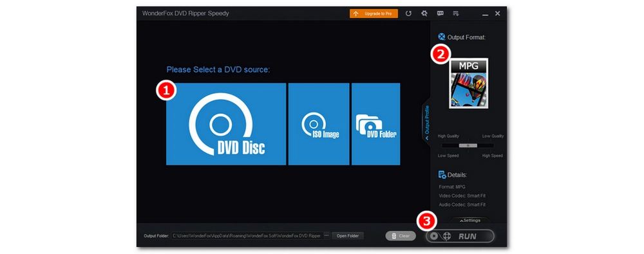
Task: Close the WonderFox DVD Ripper window
Action: (497, 14)
